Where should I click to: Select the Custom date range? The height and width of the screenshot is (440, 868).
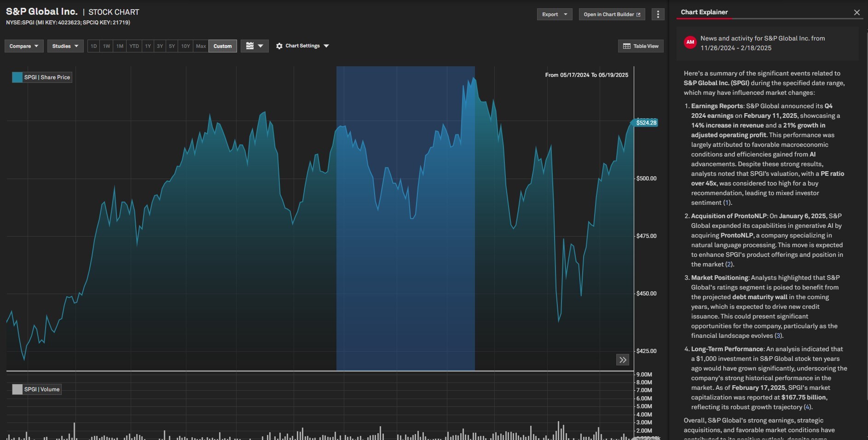coord(223,46)
